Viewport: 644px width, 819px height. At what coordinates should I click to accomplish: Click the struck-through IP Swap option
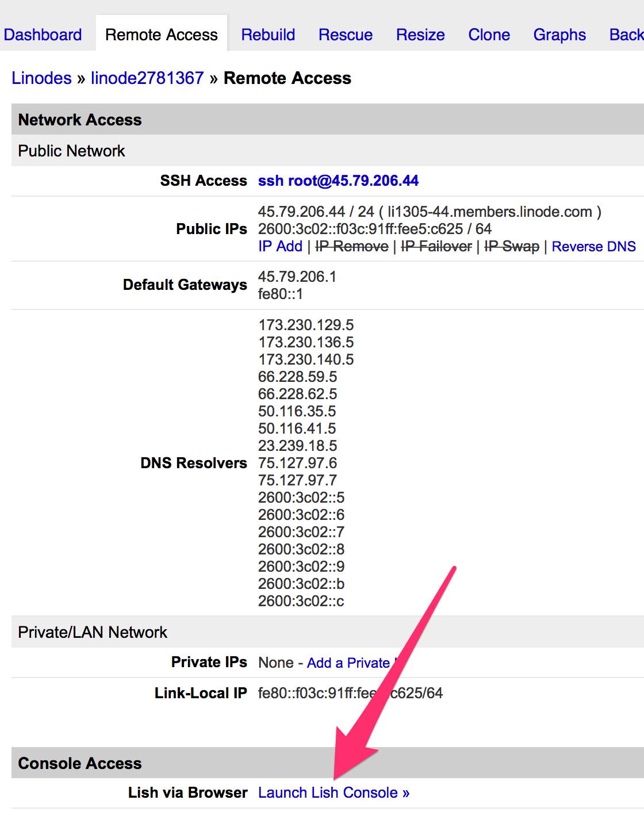tap(512, 246)
